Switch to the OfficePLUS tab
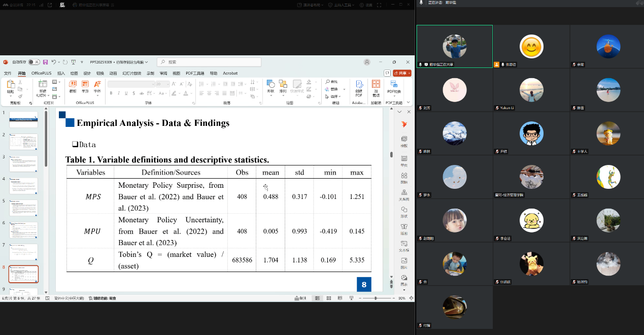Screen dimensions: 644x335 click(x=41, y=73)
